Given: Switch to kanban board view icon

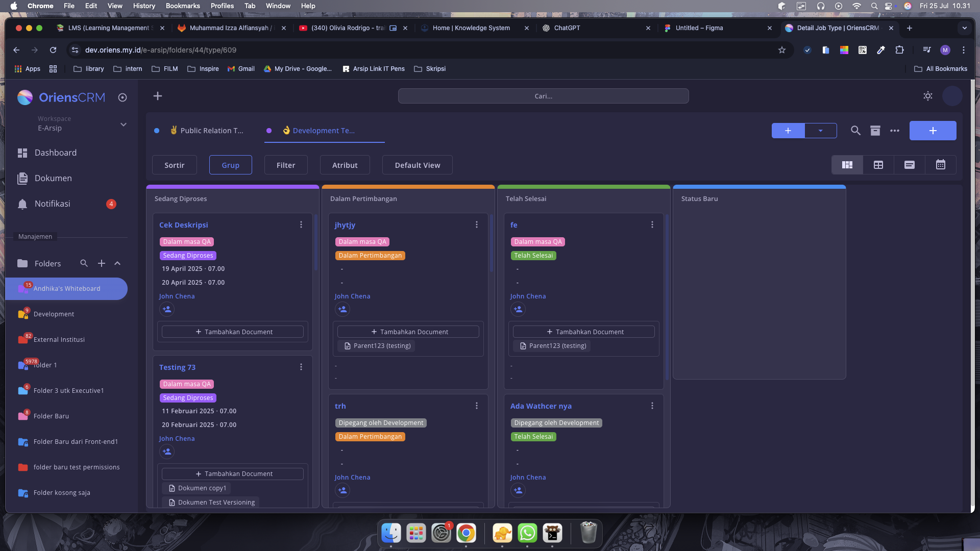Looking at the screenshot, I should (x=847, y=165).
